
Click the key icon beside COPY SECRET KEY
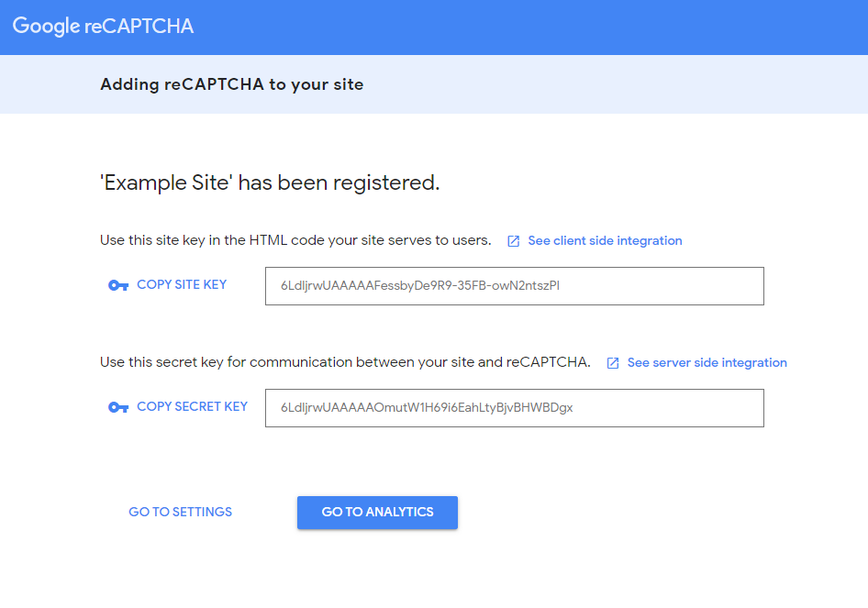point(118,408)
